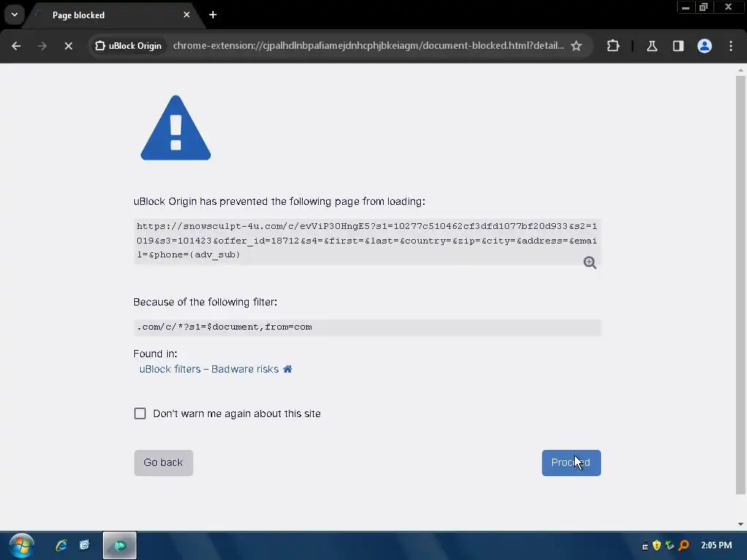Viewport: 747px width, 560px height.
Task: Open a new tab with plus button
Action: click(213, 15)
